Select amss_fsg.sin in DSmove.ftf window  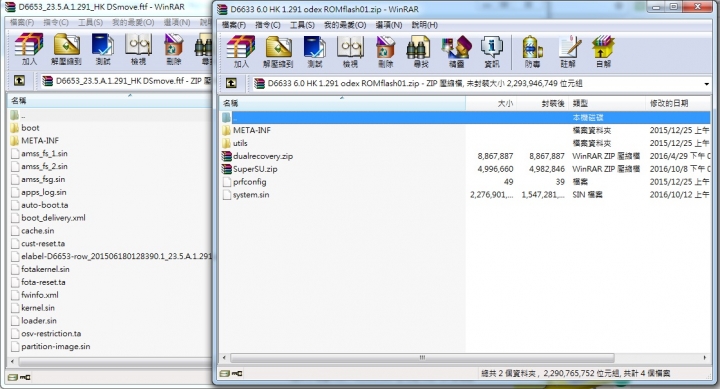(43, 179)
